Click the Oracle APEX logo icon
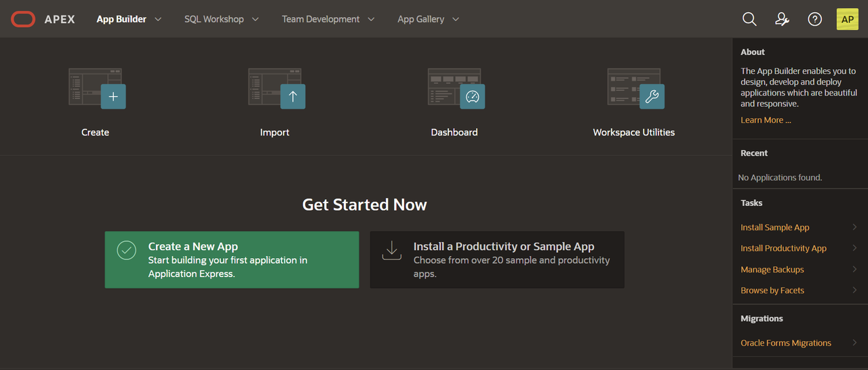 tap(23, 19)
